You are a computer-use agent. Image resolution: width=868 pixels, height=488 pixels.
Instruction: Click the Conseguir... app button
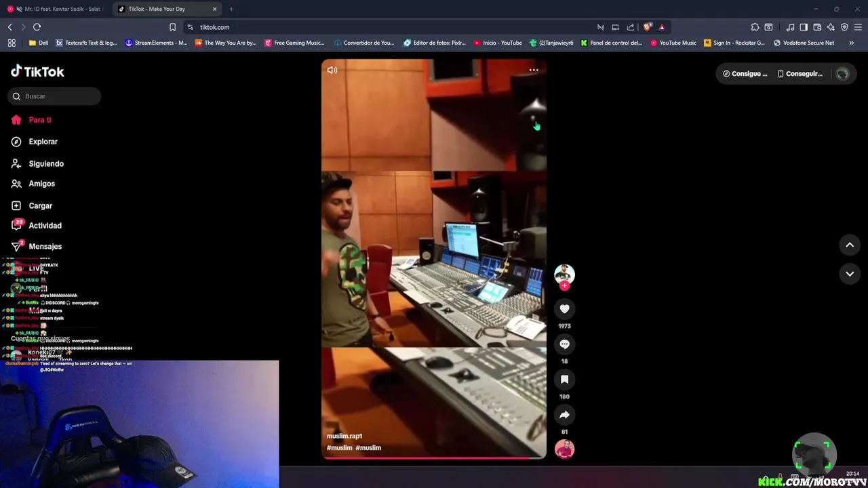(x=800, y=74)
